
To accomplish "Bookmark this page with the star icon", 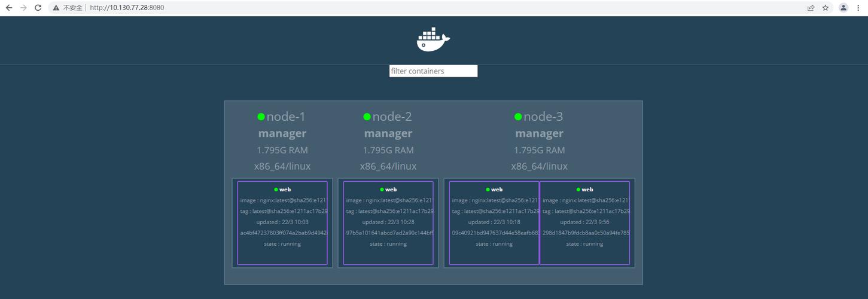I will point(826,8).
